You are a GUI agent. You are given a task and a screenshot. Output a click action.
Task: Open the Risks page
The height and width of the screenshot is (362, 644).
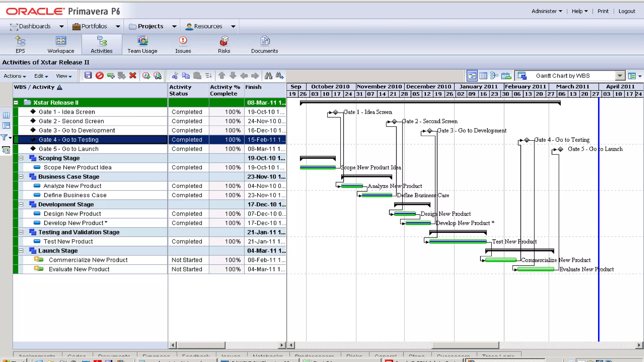[224, 45]
